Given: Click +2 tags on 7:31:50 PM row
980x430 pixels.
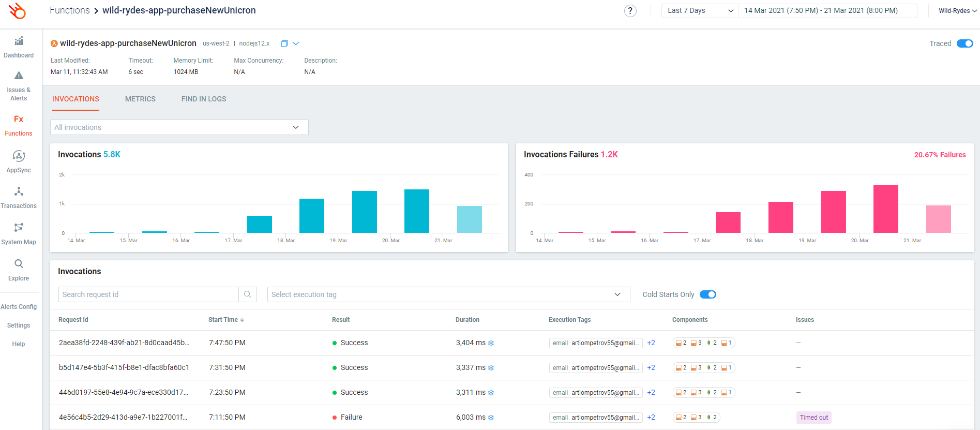Looking at the screenshot, I should (x=651, y=368).
